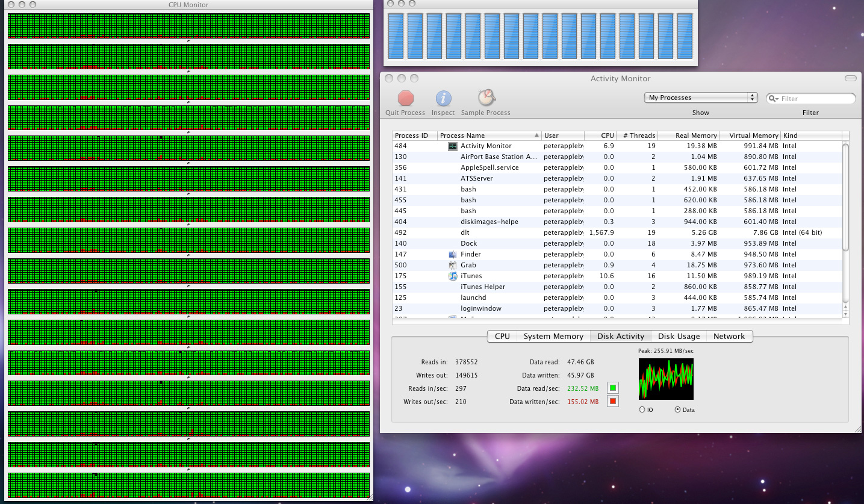Click the disk activity graph
The width and height of the screenshot is (864, 504).
coord(666,379)
